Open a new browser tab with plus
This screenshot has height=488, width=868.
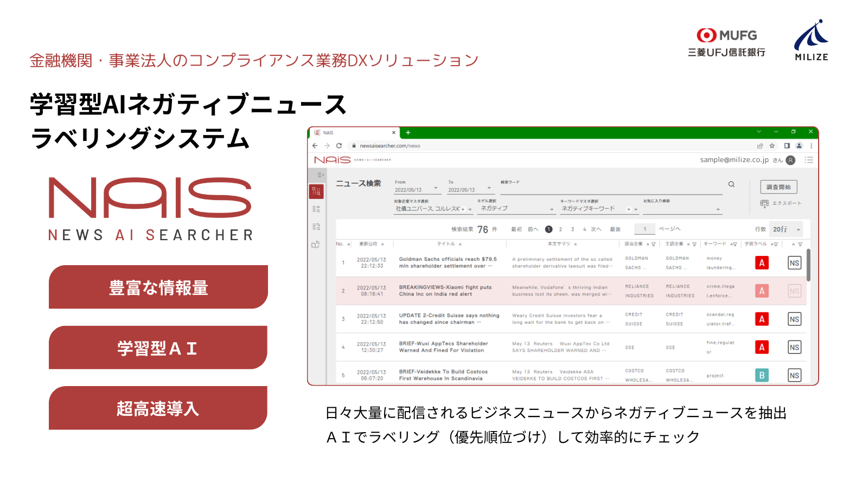click(408, 132)
